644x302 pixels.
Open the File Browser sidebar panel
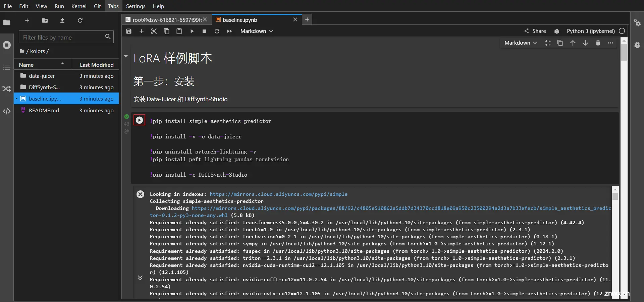[7, 22]
